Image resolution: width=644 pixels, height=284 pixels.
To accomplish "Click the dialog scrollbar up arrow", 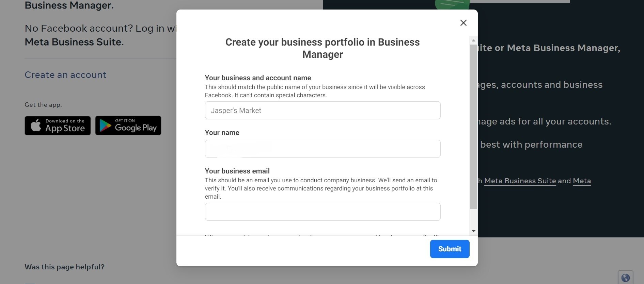I will [x=473, y=40].
